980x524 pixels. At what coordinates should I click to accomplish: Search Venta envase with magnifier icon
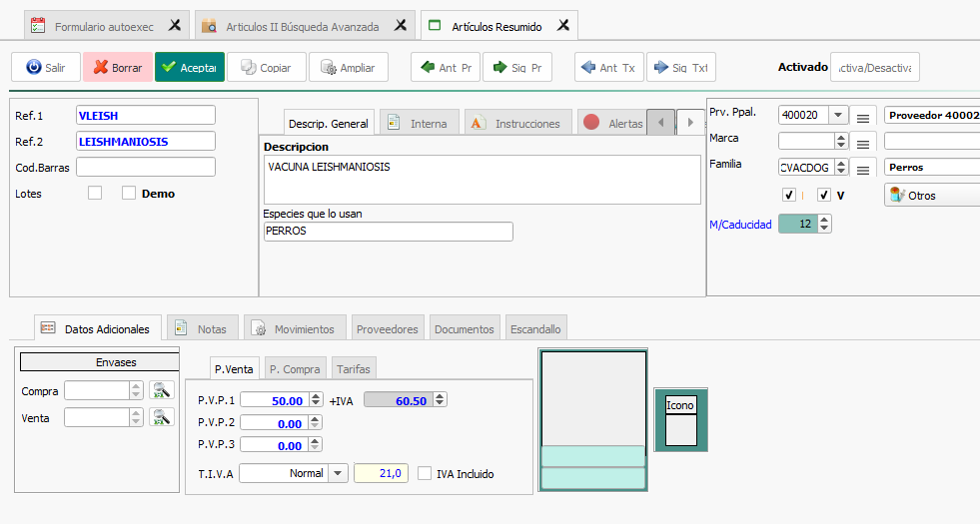point(162,417)
